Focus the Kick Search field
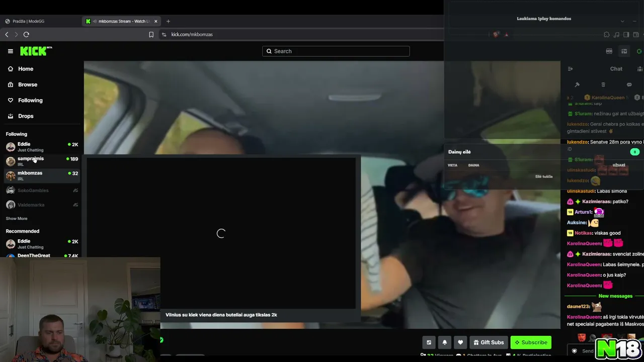The image size is (644, 362). pos(336,51)
